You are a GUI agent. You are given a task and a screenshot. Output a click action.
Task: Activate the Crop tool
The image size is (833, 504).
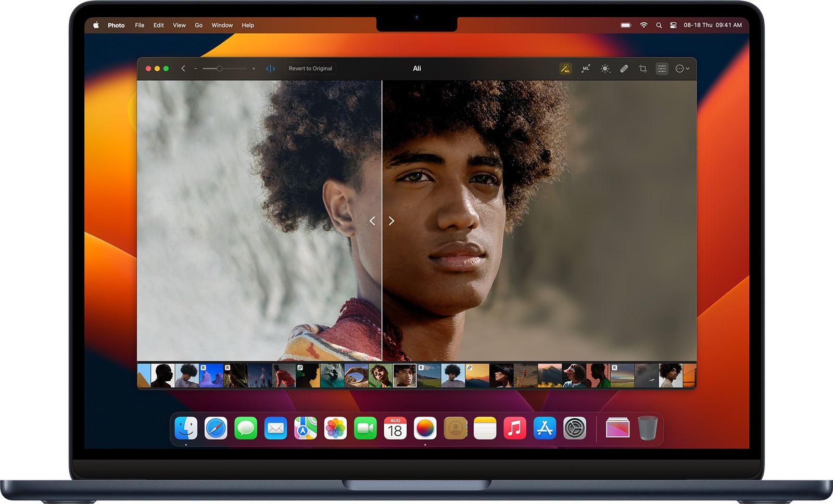(x=642, y=68)
